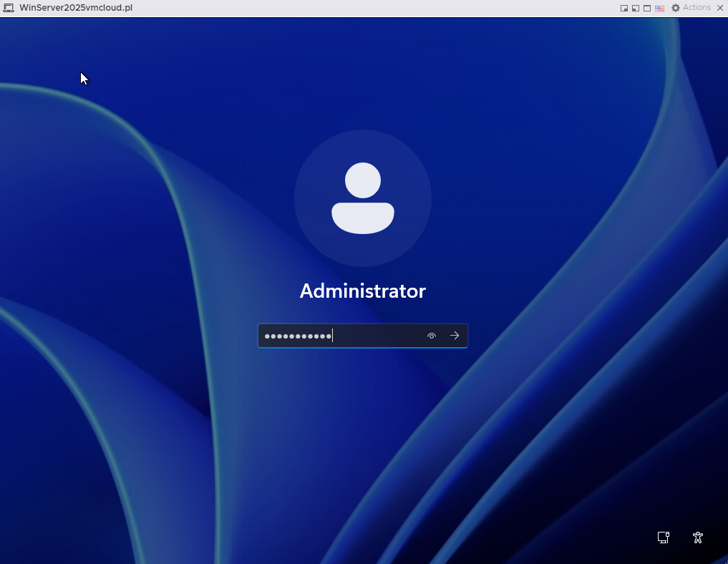This screenshot has width=728, height=564.
Task: Click the first console window layout icon
Action: 624,8
